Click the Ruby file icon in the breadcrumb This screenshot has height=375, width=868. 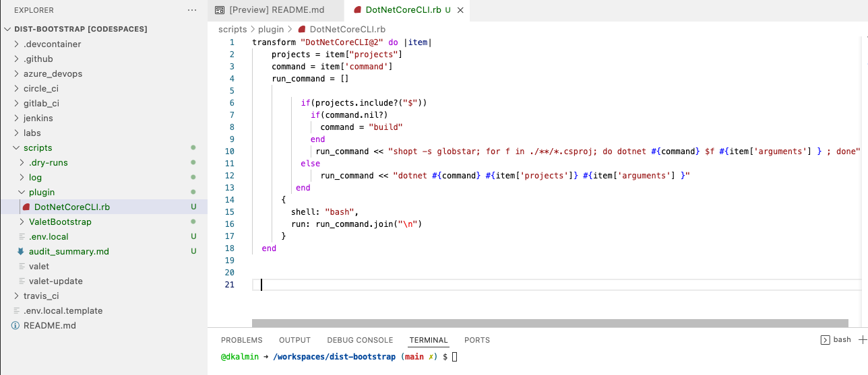pyautogui.click(x=302, y=29)
